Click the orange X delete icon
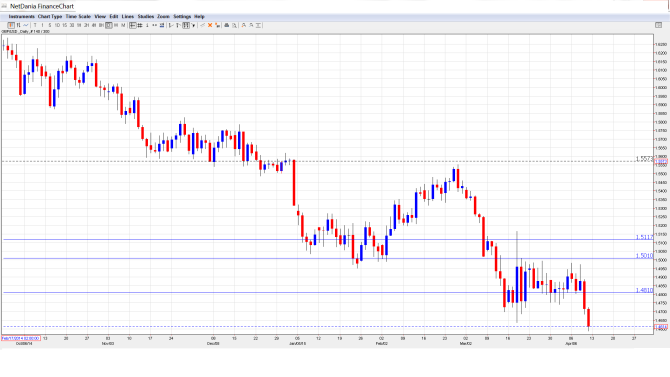The height and width of the screenshot is (377, 670). pyautogui.click(x=210, y=26)
